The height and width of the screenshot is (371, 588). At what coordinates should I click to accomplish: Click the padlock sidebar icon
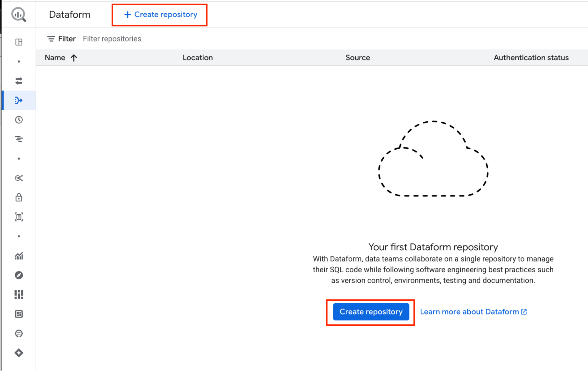coord(19,197)
